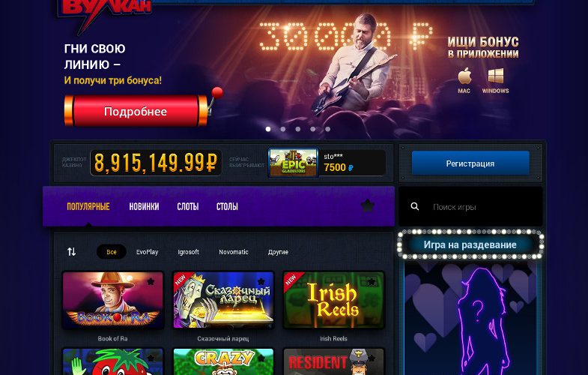
Task: Filter games by Novomatic provider
Action: click(x=233, y=252)
